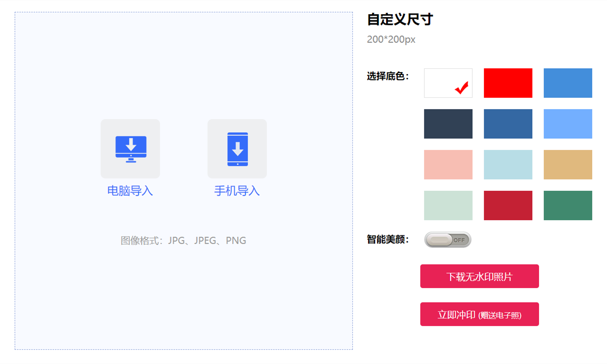Select the pale cyan background color
The width and height of the screenshot is (607, 364).
[508, 164]
